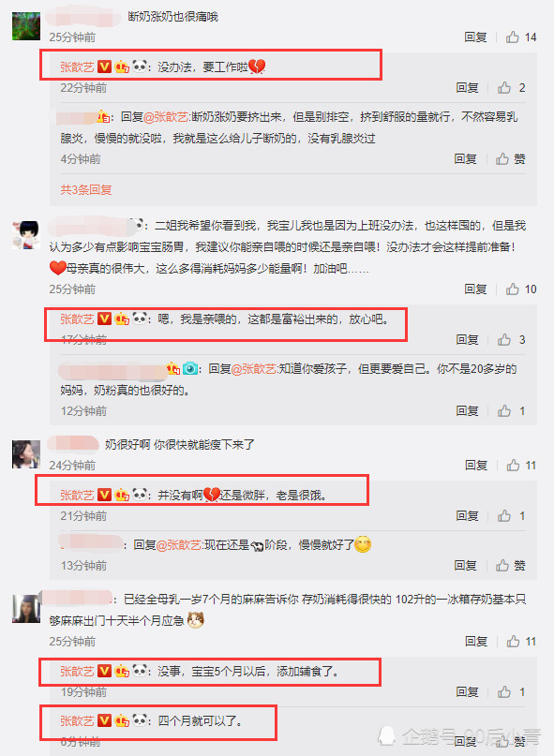Like the comment 奶很好啊 你很快就能瘦下来了
This screenshot has width=554, height=756.
pos(521,466)
